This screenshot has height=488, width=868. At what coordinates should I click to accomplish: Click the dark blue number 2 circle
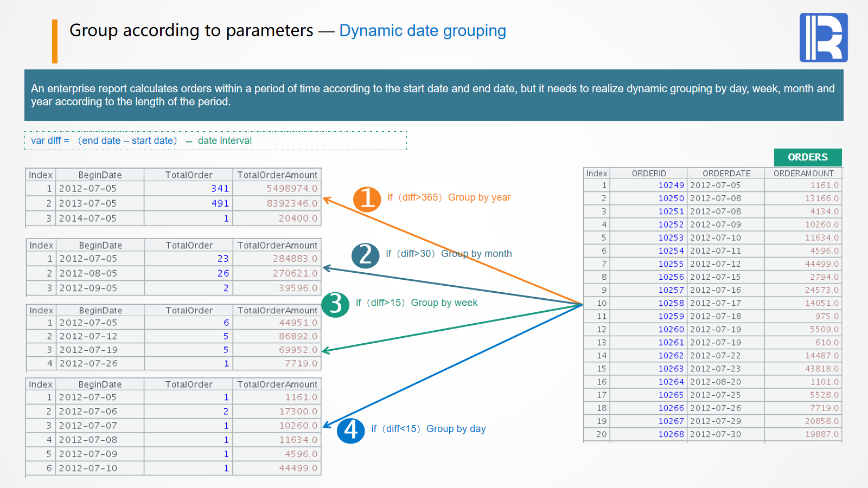[365, 255]
